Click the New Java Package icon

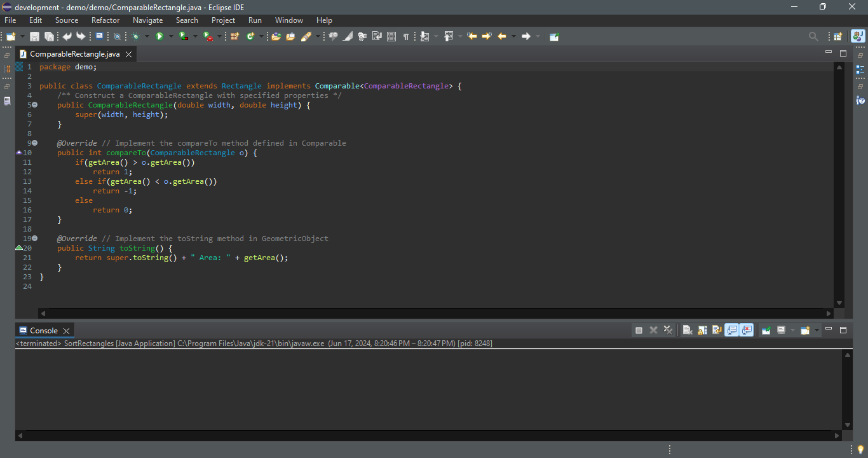point(234,36)
